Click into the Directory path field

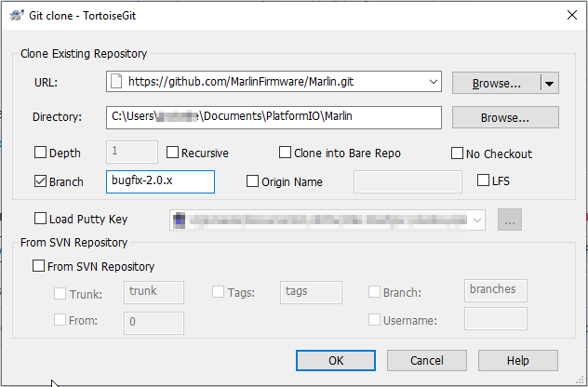274,117
